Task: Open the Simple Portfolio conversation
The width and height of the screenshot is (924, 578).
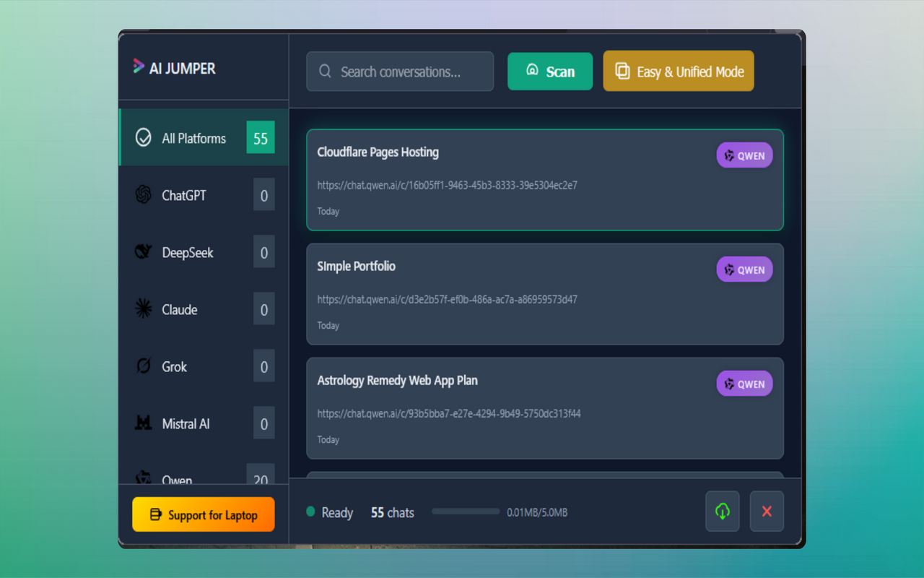Action: (545, 294)
